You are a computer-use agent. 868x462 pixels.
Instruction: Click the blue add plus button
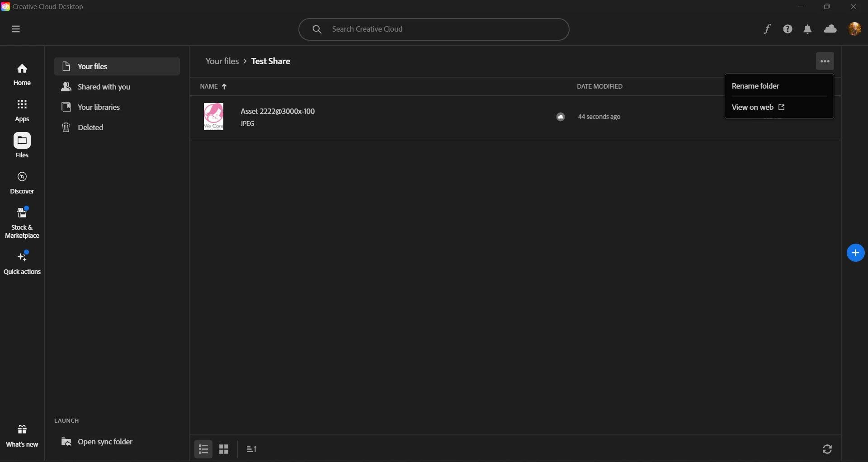pos(856,253)
